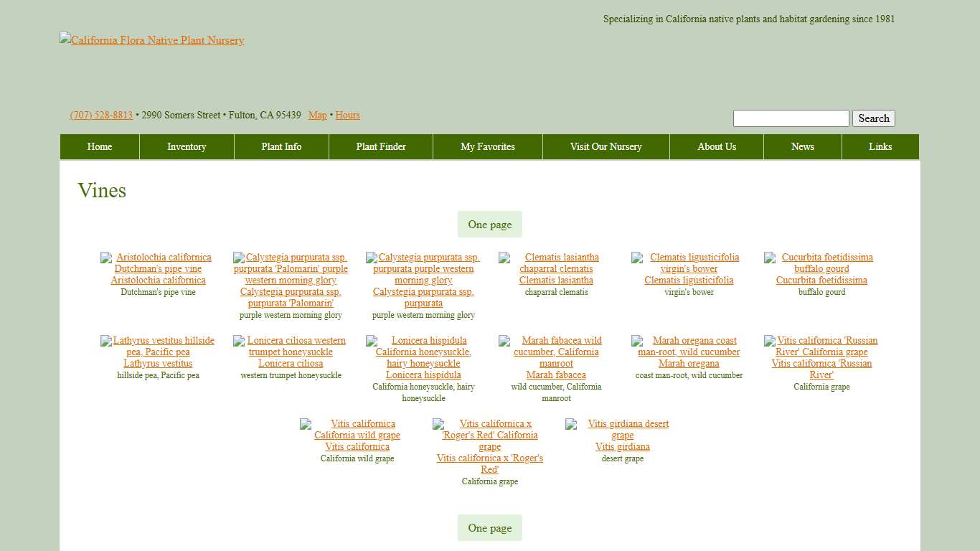Navigate to Visit Our Nursery
Viewport: 980px width, 551px height.
click(x=606, y=146)
